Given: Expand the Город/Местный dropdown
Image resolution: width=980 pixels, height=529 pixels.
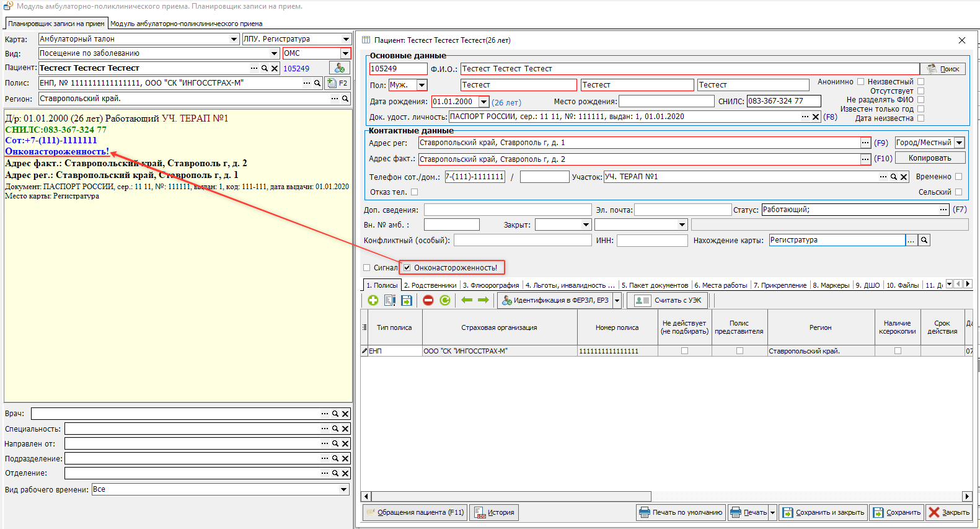Looking at the screenshot, I should click(x=960, y=143).
